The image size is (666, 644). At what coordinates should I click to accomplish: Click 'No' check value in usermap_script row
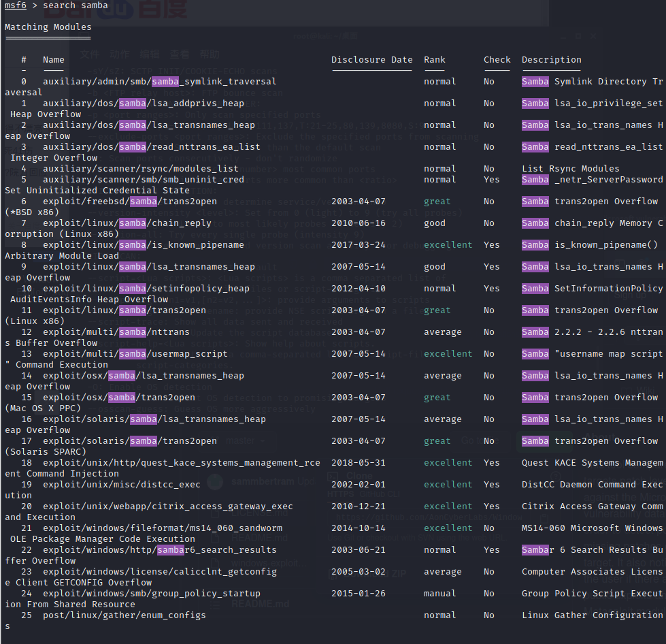[x=489, y=354]
